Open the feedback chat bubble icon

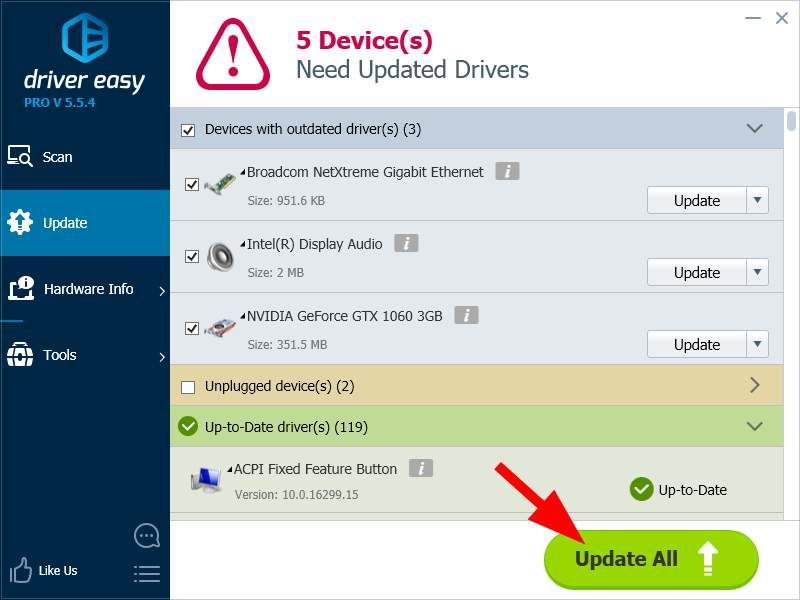pos(146,536)
